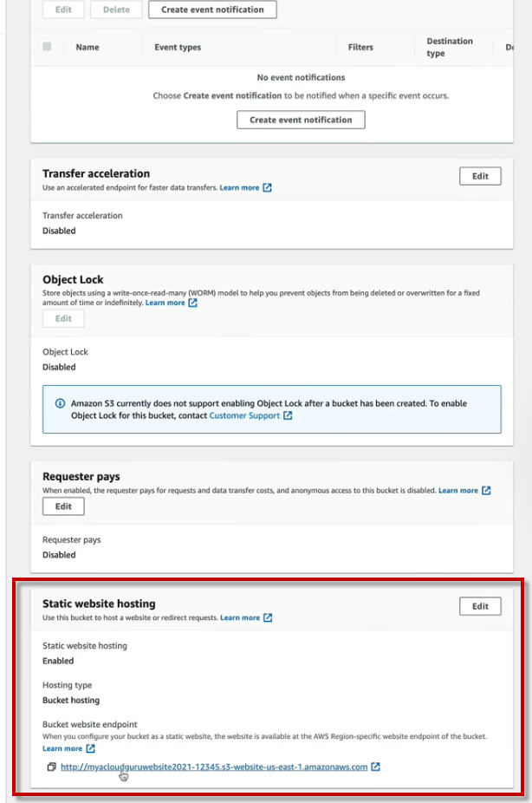Edit Transfer acceleration settings

[x=480, y=176]
